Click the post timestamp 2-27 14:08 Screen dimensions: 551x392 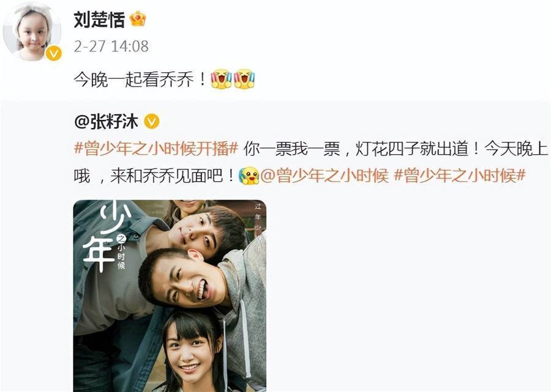coord(111,46)
